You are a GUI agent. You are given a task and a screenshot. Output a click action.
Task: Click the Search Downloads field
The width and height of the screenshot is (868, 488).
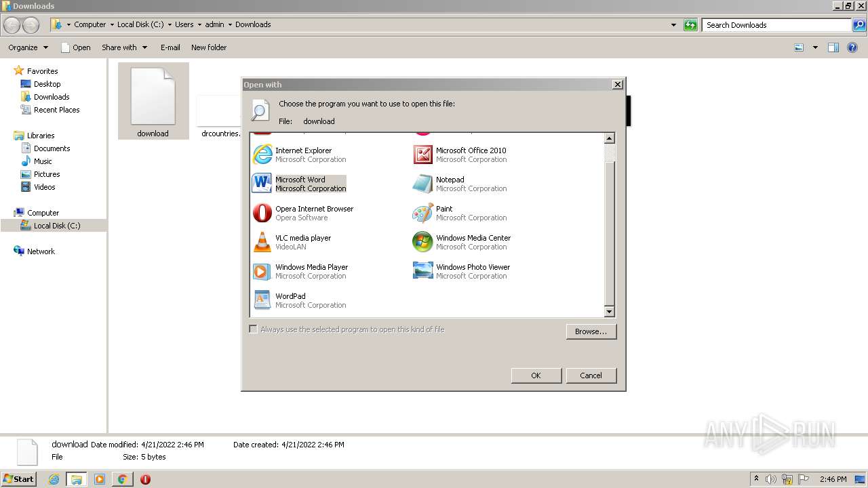pos(777,25)
